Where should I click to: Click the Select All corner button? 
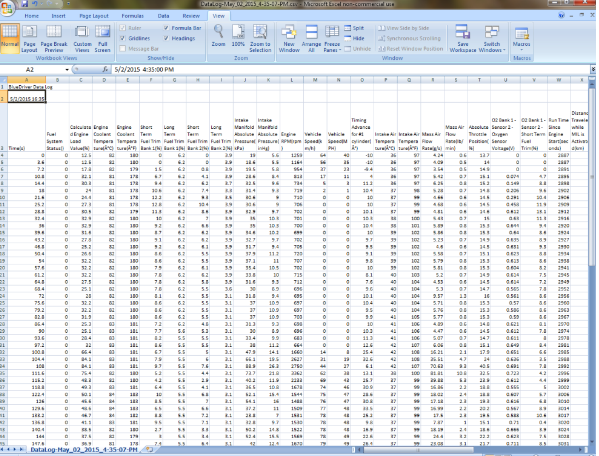point(3,80)
